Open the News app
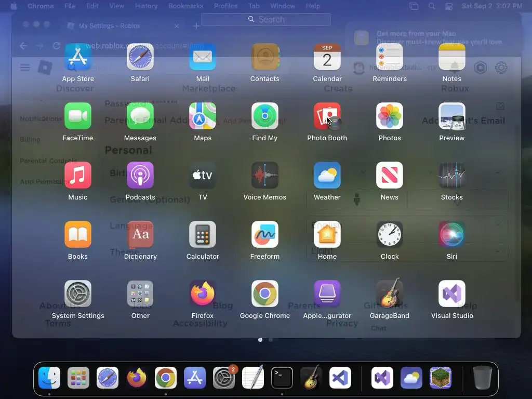The image size is (532, 399). point(390,175)
